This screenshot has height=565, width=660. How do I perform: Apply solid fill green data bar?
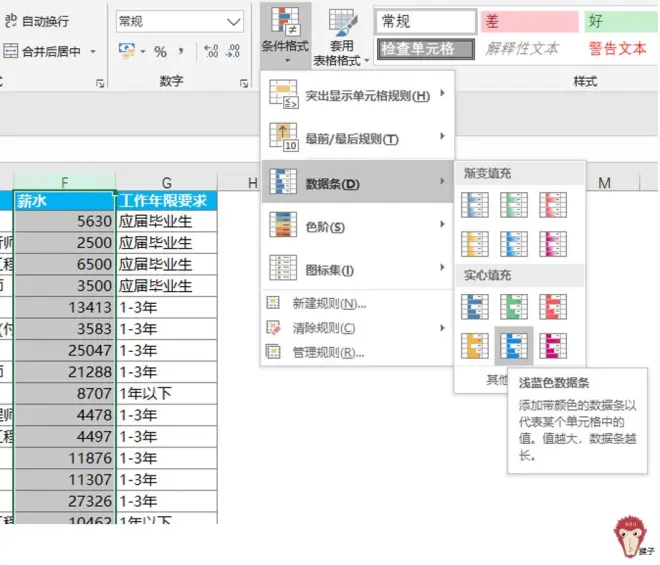tap(514, 306)
